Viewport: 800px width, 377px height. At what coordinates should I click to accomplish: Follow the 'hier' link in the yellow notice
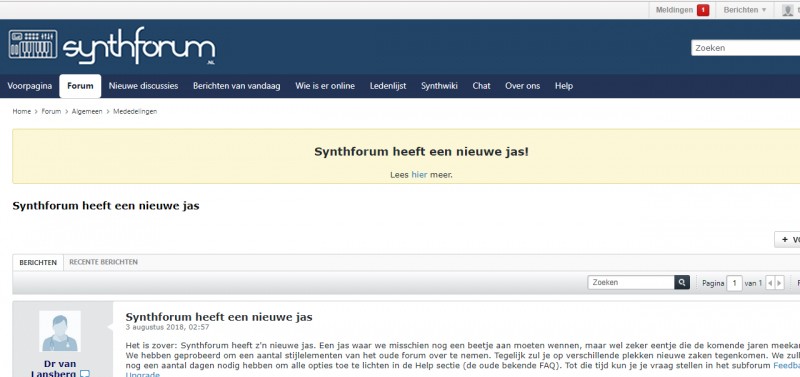pos(419,174)
